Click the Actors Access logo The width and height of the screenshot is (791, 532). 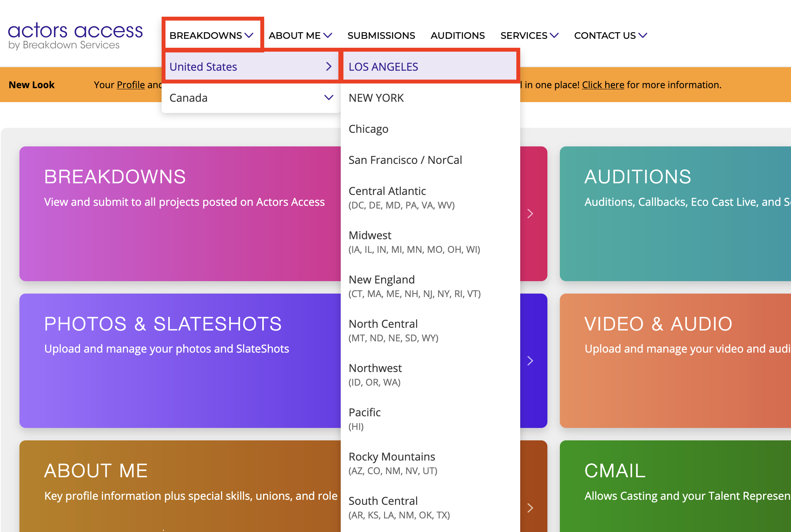click(x=75, y=36)
